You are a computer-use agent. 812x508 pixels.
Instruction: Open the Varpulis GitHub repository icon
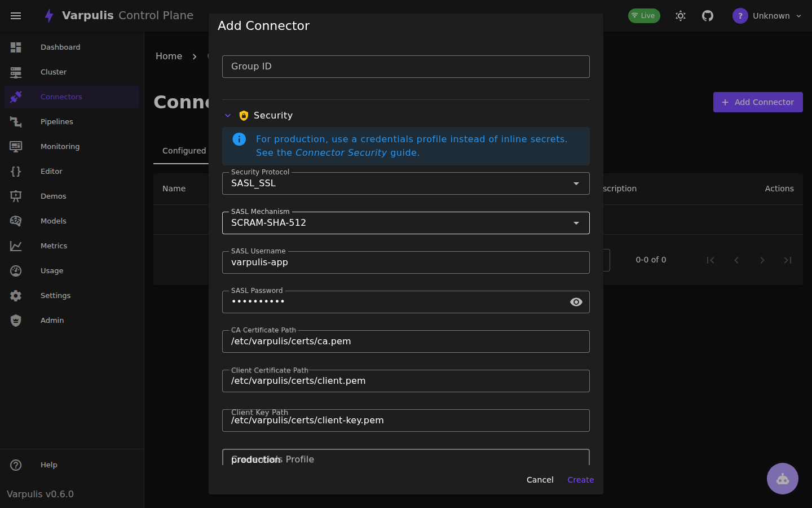click(707, 15)
